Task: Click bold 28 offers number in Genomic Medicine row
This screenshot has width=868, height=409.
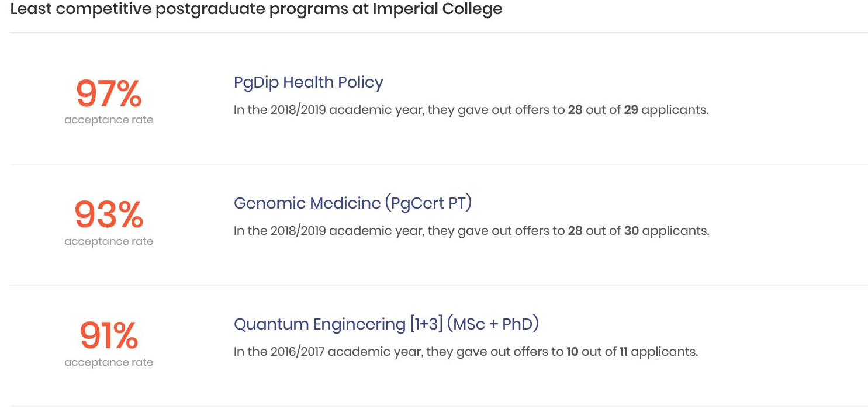Action: pyautogui.click(x=575, y=231)
